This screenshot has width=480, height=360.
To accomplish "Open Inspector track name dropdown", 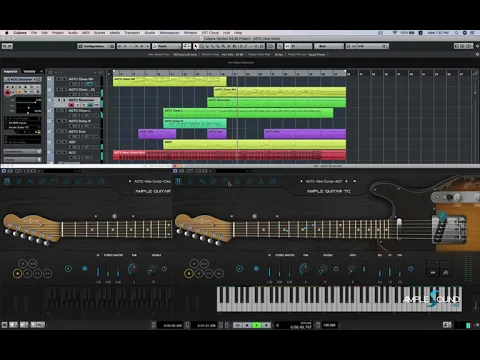I will (x=22, y=79).
